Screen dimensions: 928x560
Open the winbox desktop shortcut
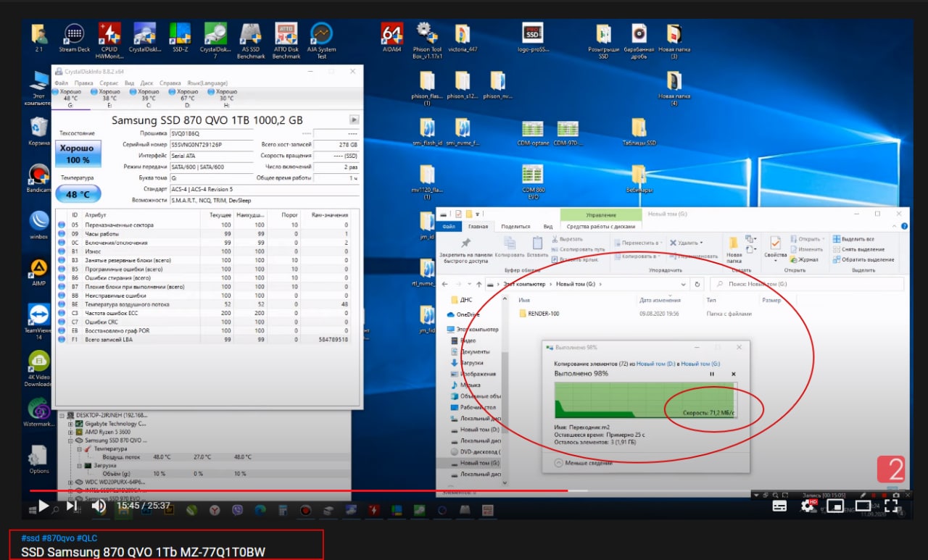pyautogui.click(x=39, y=225)
